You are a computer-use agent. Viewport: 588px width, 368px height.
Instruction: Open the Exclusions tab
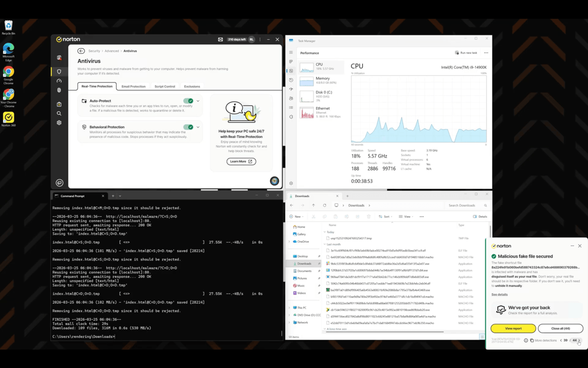tap(192, 86)
